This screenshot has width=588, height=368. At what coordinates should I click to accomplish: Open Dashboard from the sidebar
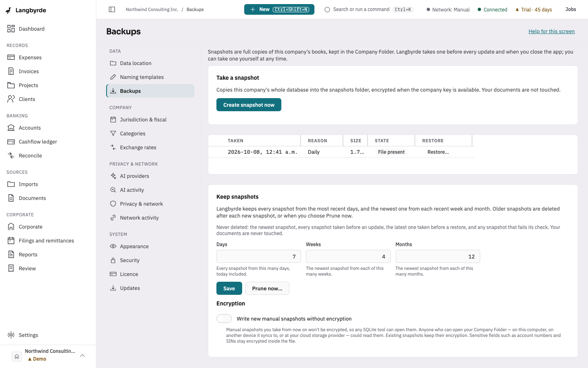point(48,29)
